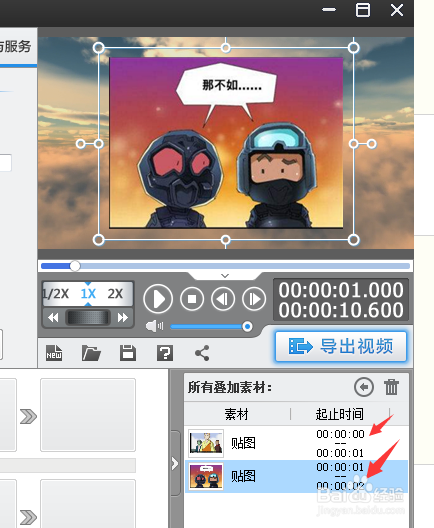Mute audio with the speaker icon

point(154,326)
